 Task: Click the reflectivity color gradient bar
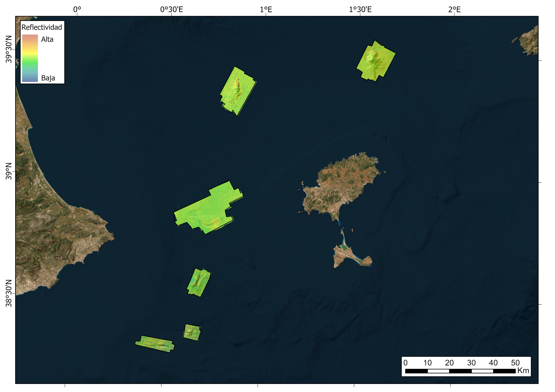(x=30, y=58)
